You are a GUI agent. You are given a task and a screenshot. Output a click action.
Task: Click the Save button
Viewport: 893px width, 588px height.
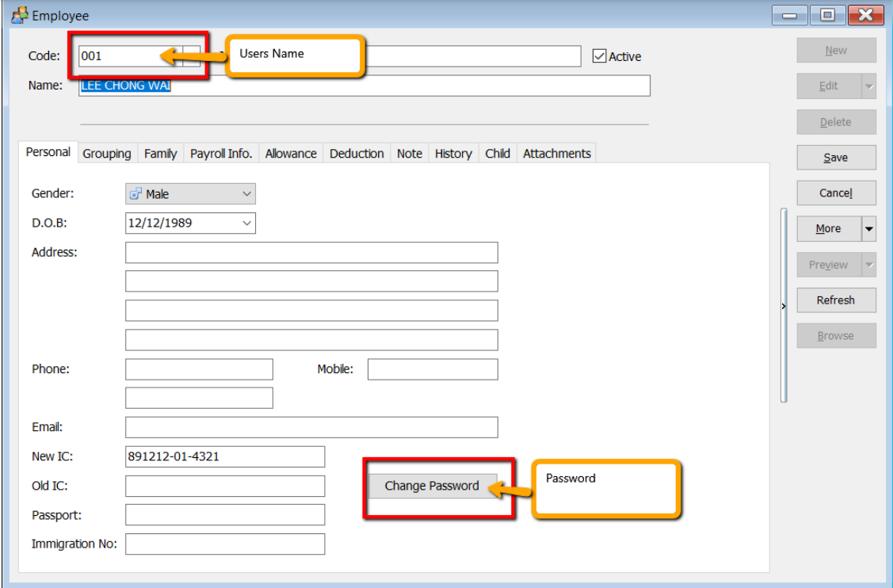click(836, 158)
